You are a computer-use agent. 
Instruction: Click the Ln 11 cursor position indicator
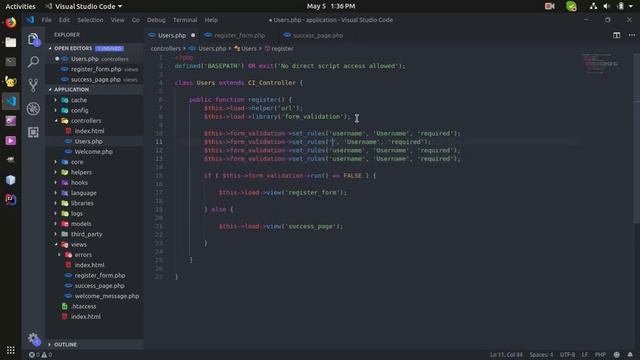(x=506, y=355)
